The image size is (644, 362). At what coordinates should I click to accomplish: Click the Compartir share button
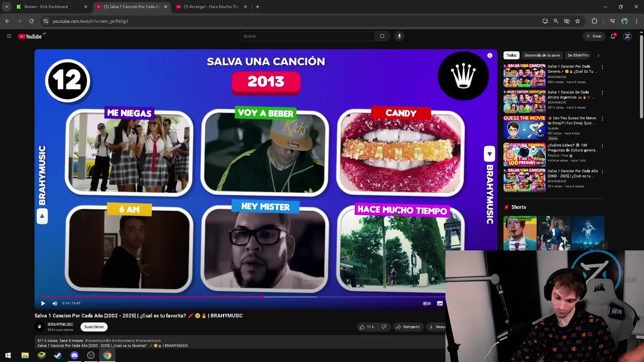pos(408,327)
